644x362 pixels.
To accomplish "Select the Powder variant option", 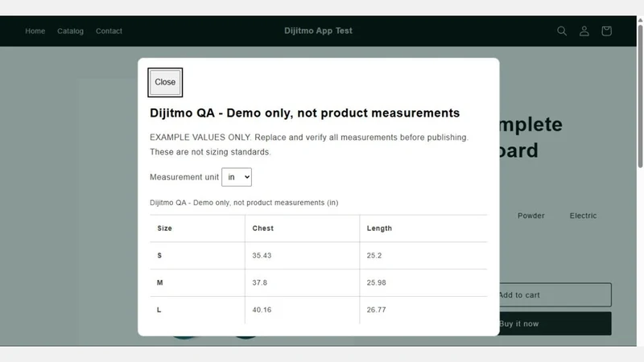I will tap(531, 216).
